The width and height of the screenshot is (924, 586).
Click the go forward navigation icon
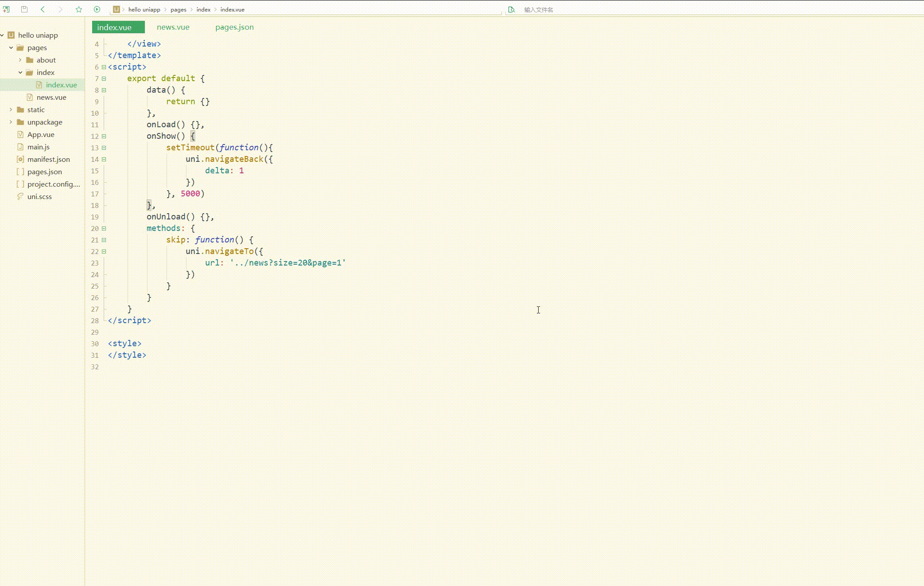click(61, 9)
